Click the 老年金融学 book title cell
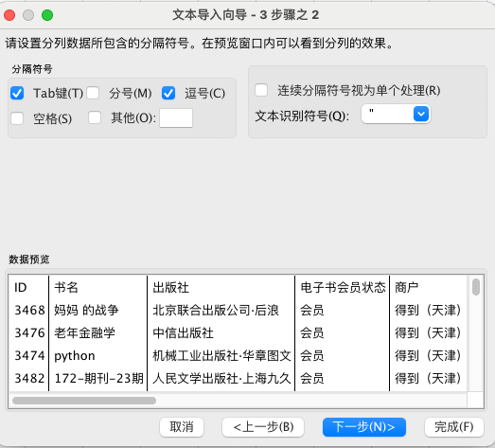This screenshot has height=448, width=495. tap(84, 333)
